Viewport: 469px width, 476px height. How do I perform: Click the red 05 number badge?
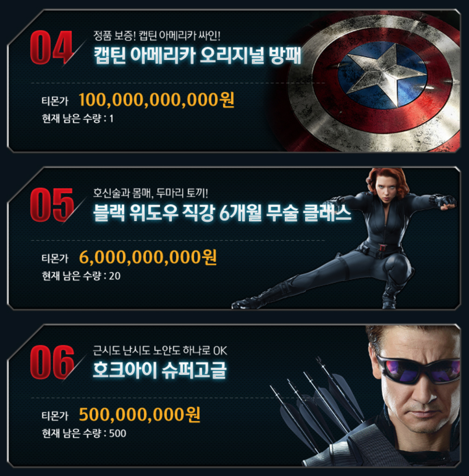[x=52, y=205]
